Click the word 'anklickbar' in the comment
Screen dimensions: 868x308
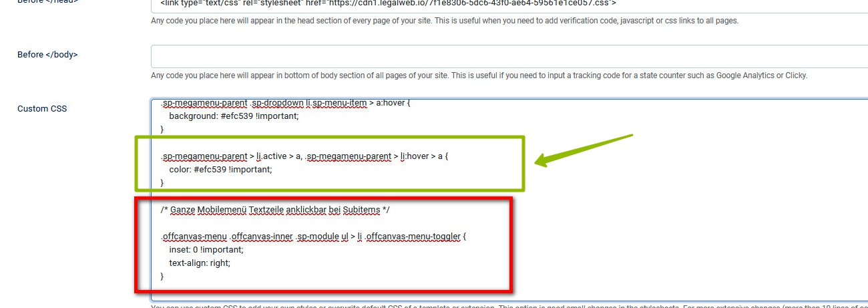pos(305,210)
